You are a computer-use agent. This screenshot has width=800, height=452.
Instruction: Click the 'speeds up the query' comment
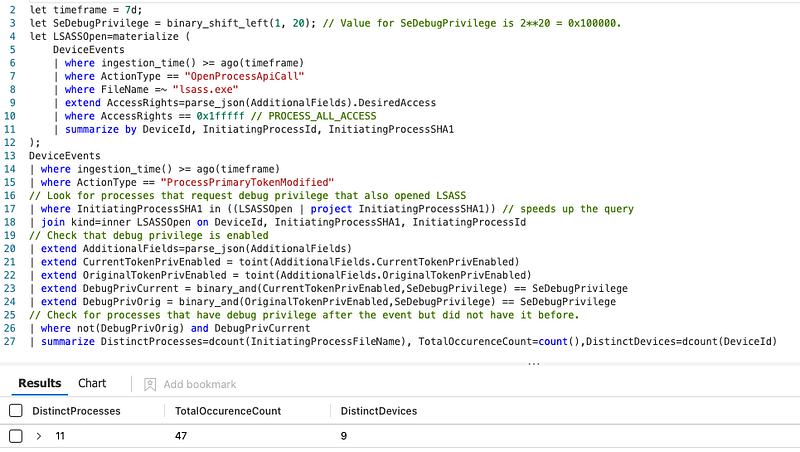pyautogui.click(x=568, y=209)
